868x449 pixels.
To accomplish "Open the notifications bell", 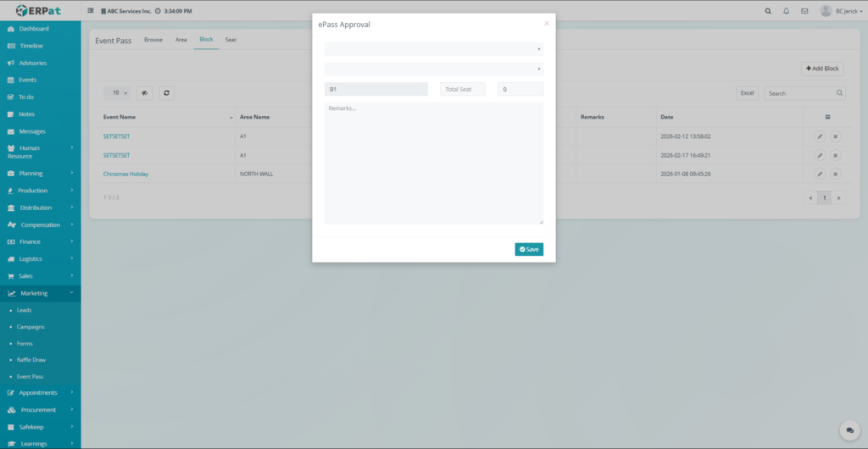I will point(786,11).
